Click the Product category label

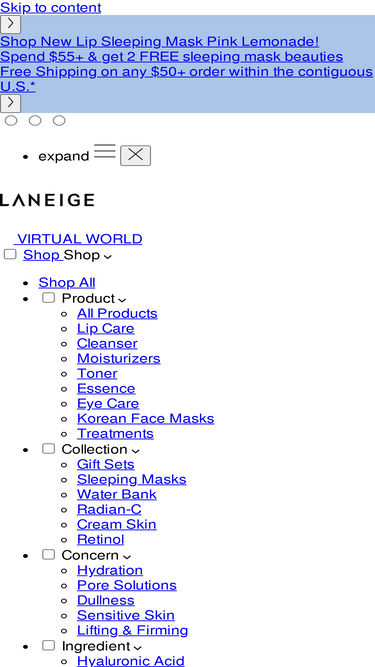tap(88, 298)
